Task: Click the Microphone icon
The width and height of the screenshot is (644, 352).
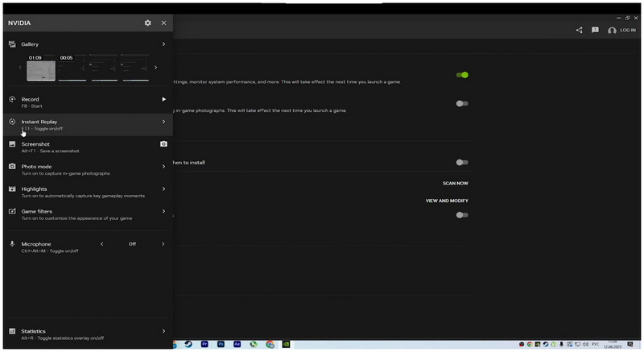Action: (x=12, y=244)
